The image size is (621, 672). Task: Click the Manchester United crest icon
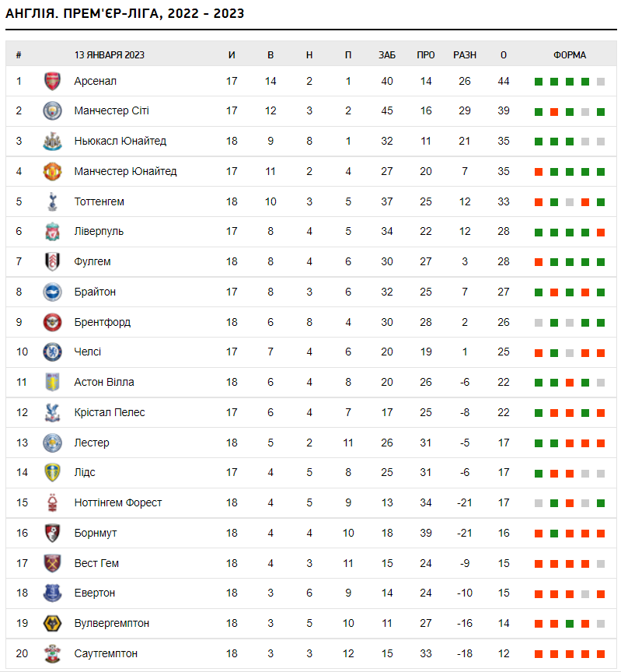[52, 171]
